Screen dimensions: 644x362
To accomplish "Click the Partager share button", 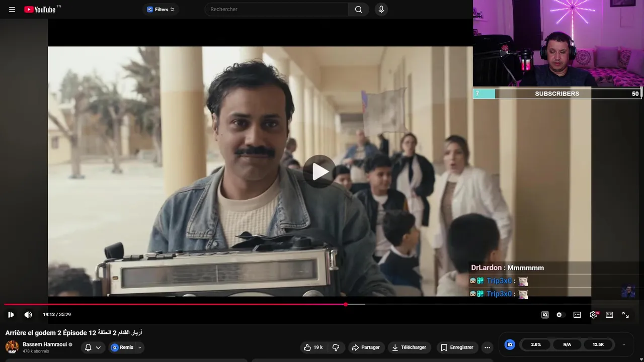I will click(366, 347).
